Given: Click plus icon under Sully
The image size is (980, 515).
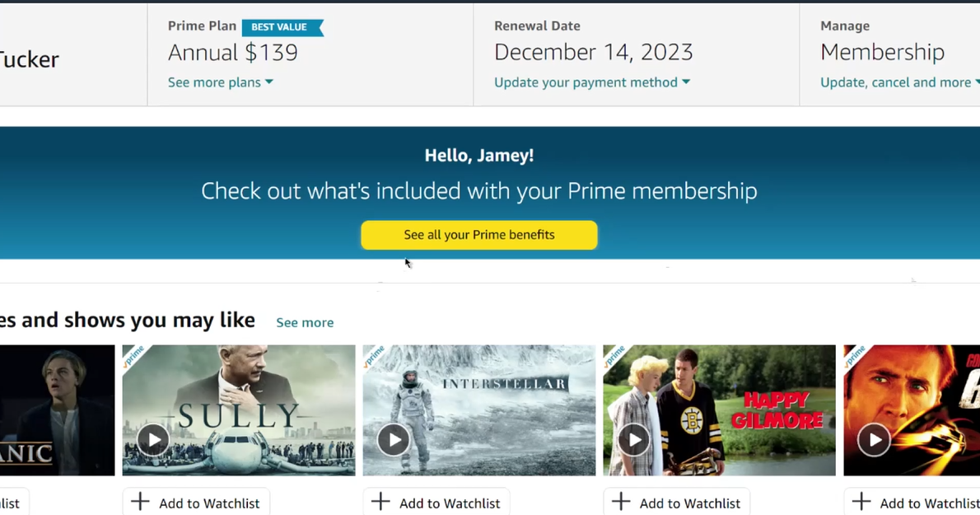Looking at the screenshot, I should (141, 502).
